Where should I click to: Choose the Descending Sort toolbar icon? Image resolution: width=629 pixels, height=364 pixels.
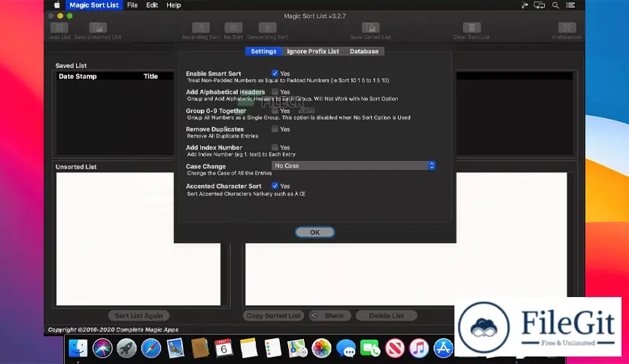click(267, 28)
